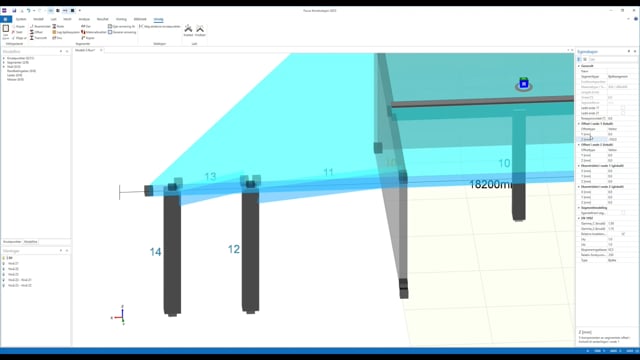Toggle the Generer armering checkbox

click(110, 32)
